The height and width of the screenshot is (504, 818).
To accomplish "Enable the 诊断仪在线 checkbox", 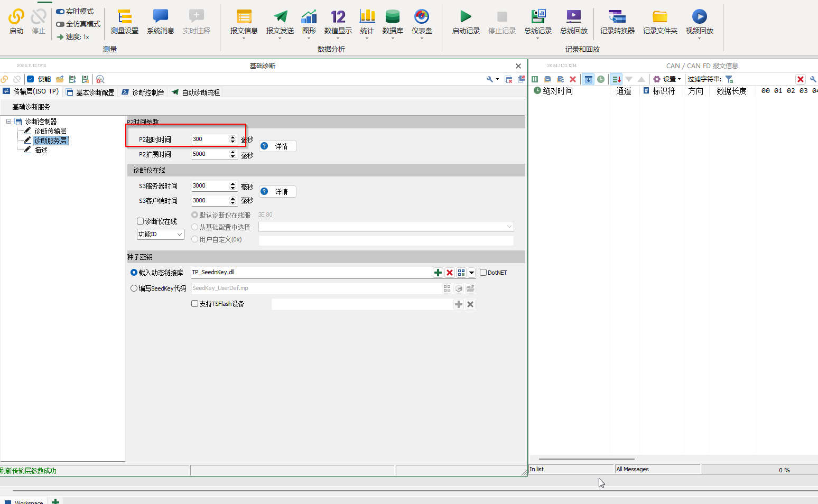I will (x=141, y=221).
